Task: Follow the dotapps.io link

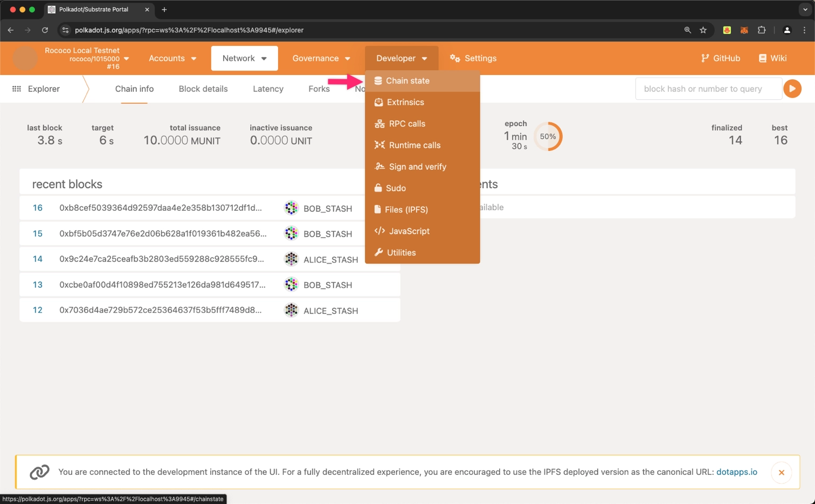Action: point(736,472)
